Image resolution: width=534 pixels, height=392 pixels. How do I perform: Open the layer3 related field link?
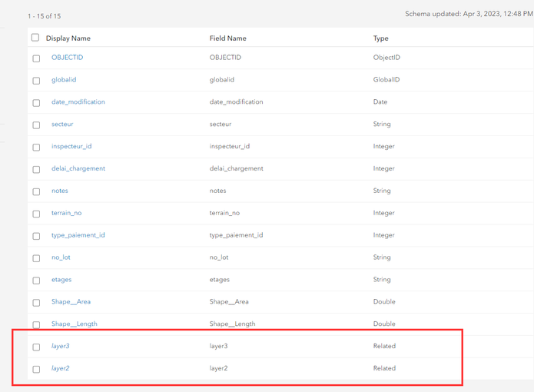(x=61, y=346)
